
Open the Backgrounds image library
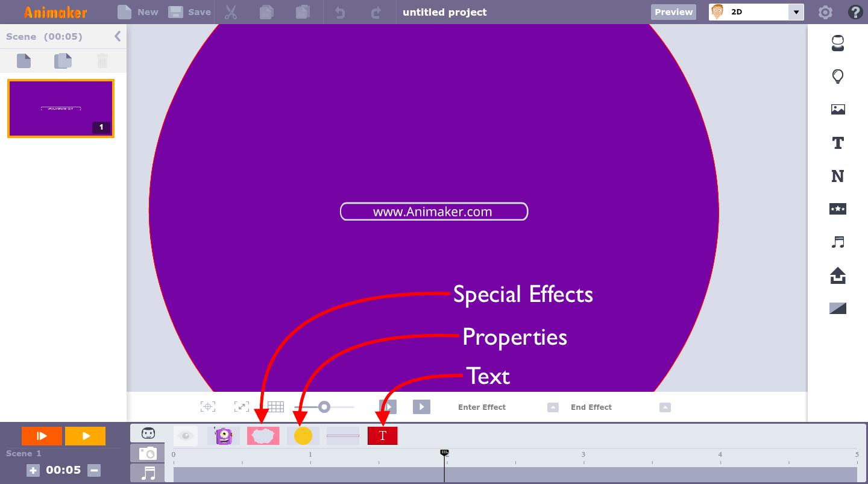[x=838, y=109]
